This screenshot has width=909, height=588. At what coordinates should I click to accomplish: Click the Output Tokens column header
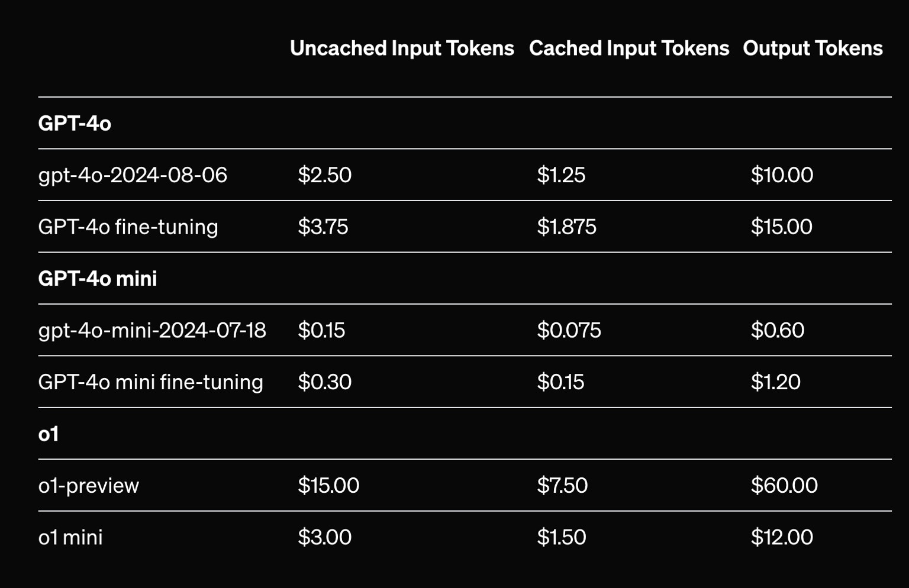click(813, 49)
